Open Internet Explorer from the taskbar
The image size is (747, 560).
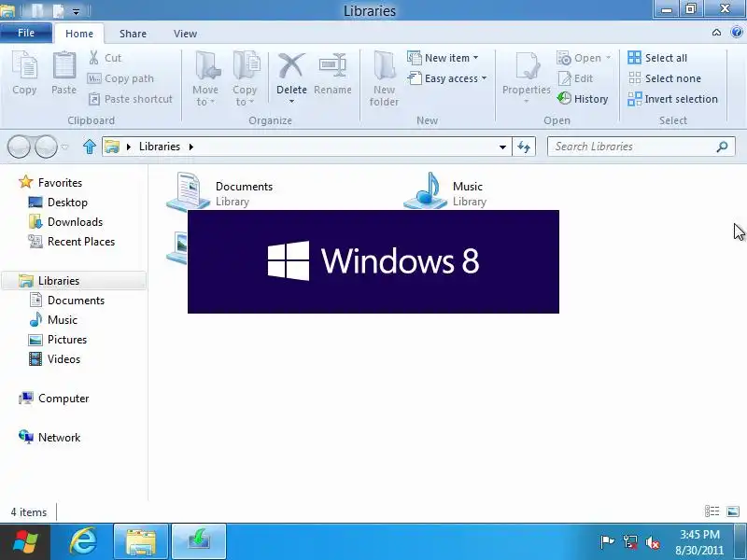pyautogui.click(x=83, y=542)
